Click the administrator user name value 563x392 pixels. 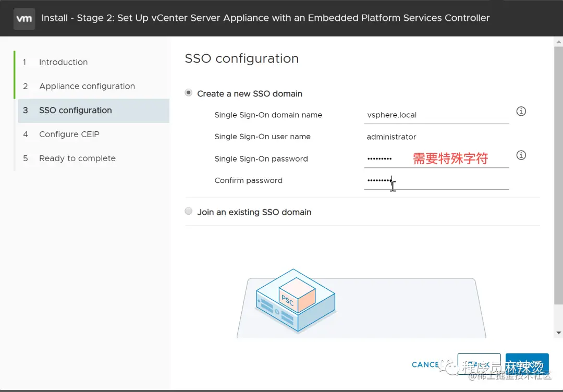click(391, 137)
